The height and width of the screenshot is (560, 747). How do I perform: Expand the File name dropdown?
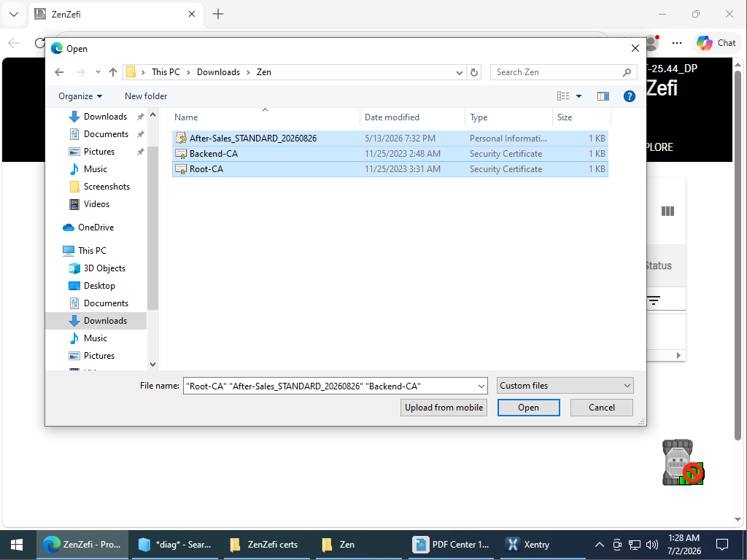coord(481,386)
